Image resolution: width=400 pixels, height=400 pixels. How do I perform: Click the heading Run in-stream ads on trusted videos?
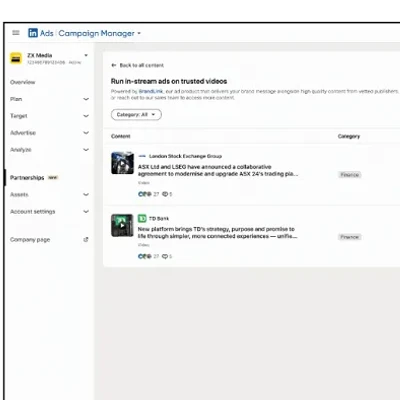point(169,81)
